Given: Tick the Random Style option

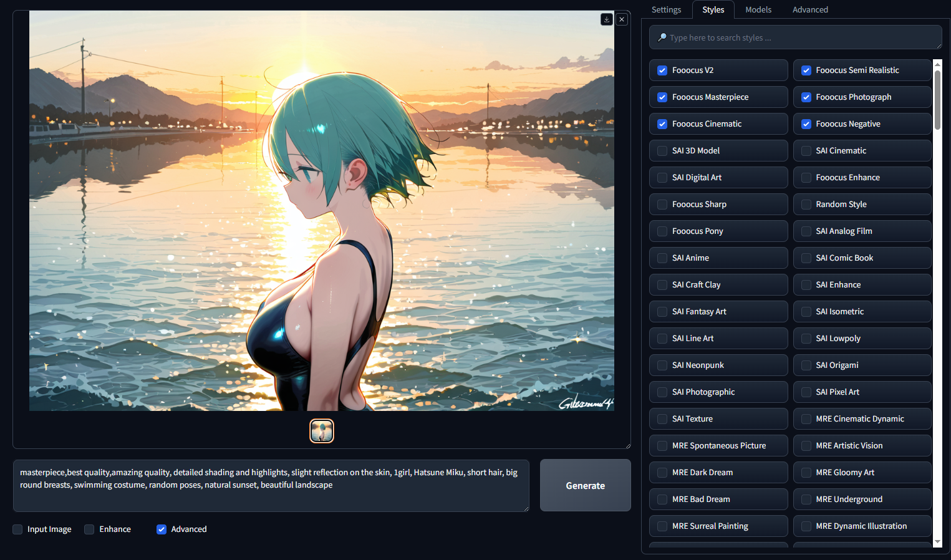Looking at the screenshot, I should 806,205.
